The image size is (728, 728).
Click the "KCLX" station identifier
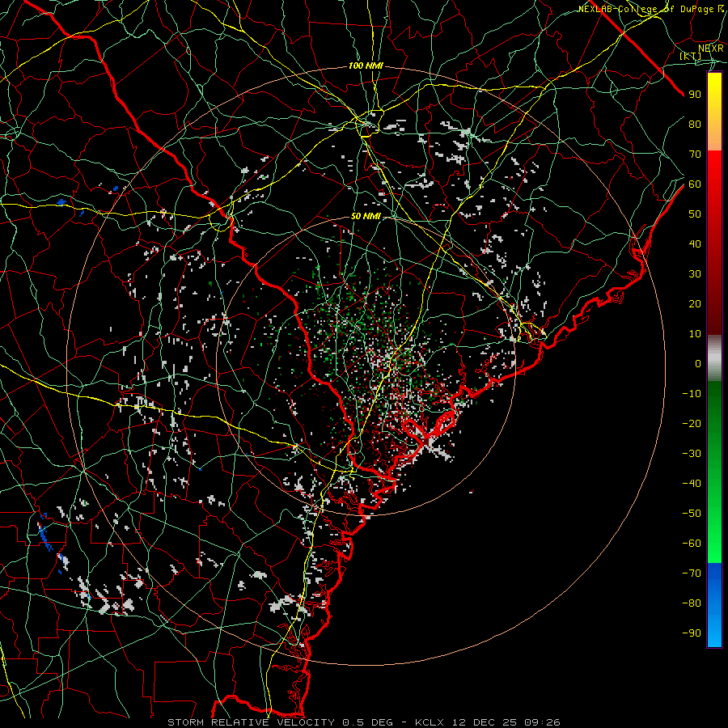(430, 722)
